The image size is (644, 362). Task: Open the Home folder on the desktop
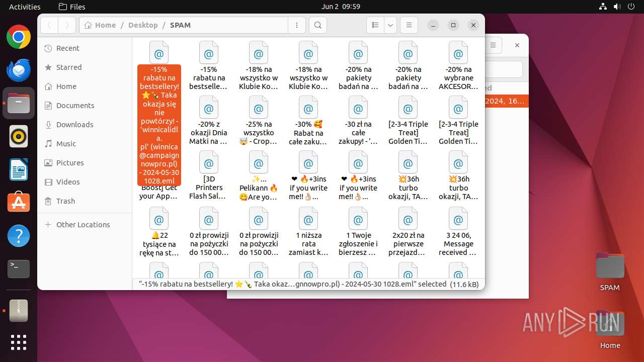click(x=610, y=330)
